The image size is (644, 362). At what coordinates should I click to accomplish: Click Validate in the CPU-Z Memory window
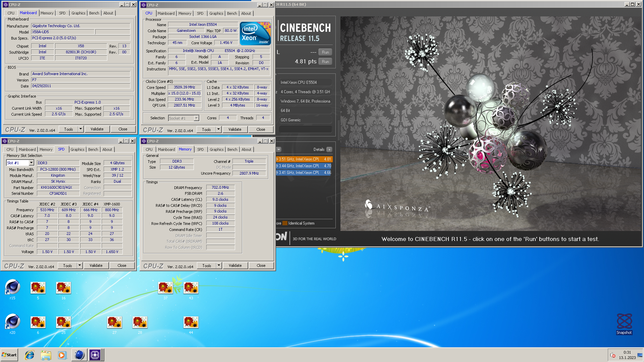pos(235,265)
